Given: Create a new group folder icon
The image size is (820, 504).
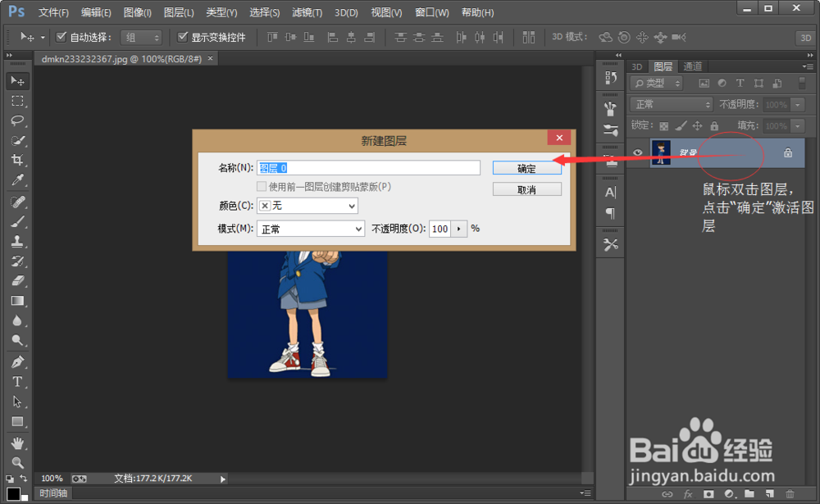Looking at the screenshot, I should point(749,494).
